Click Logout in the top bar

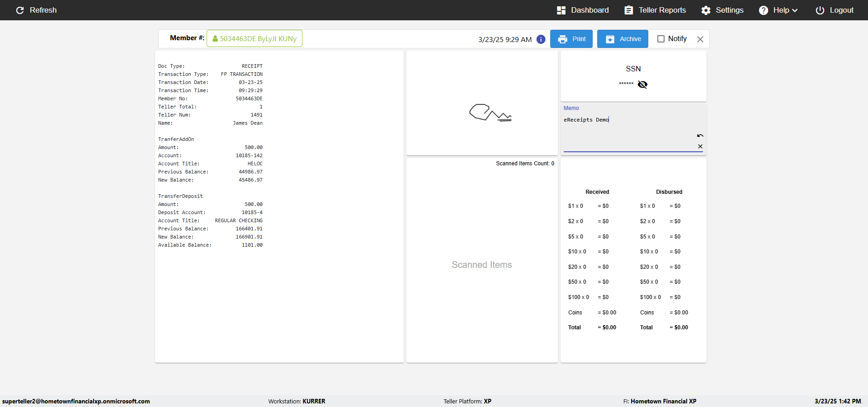(x=835, y=10)
